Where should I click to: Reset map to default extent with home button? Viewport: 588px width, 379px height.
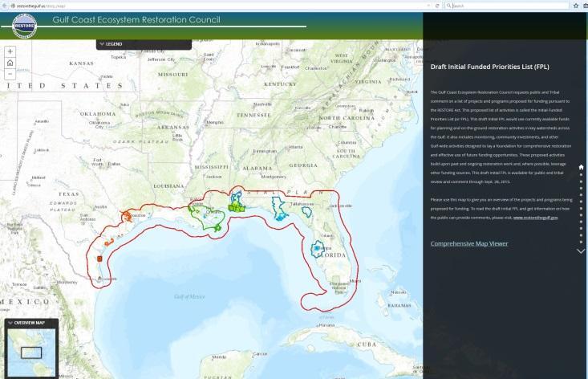10,63
